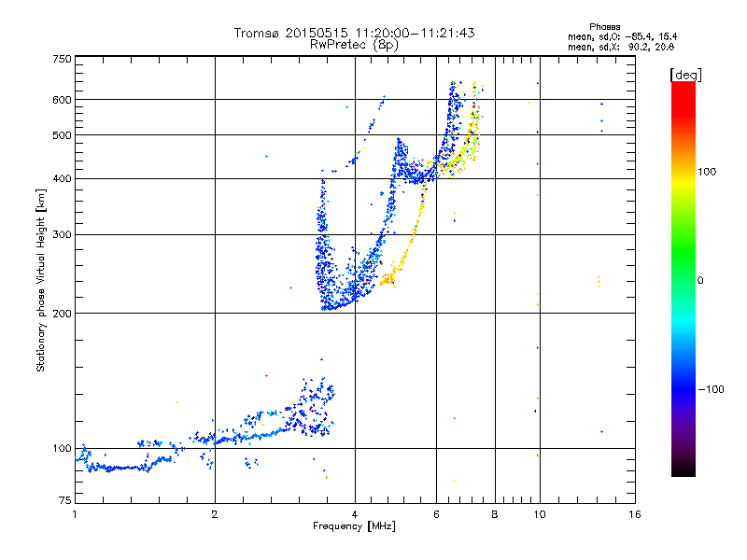Click the colorbar tick label '100'
This screenshot has width=747, height=560.
pos(707,172)
